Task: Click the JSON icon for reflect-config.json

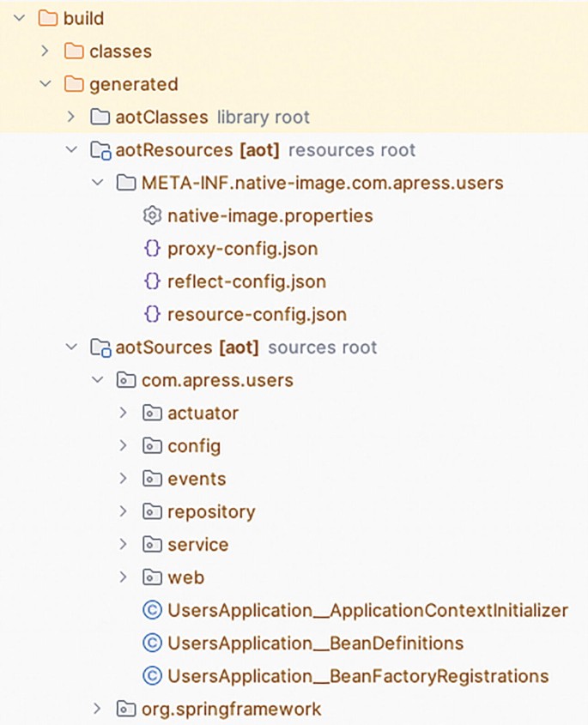Action: (x=153, y=281)
